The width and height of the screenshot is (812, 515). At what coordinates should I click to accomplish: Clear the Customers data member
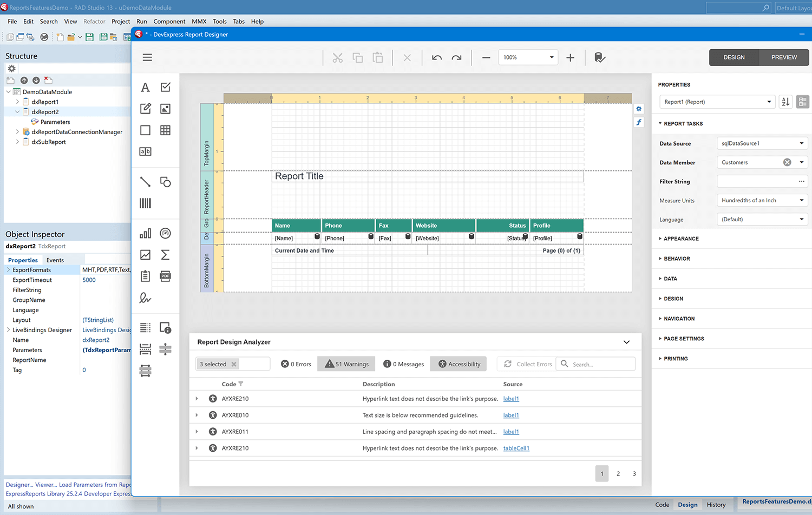tap(787, 162)
